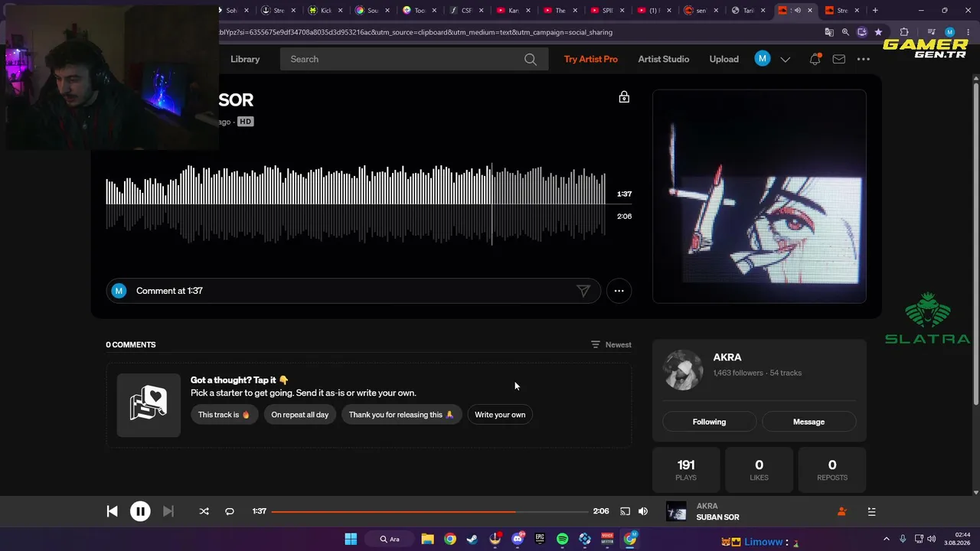Click the 0 Likes stat card

coord(759,470)
